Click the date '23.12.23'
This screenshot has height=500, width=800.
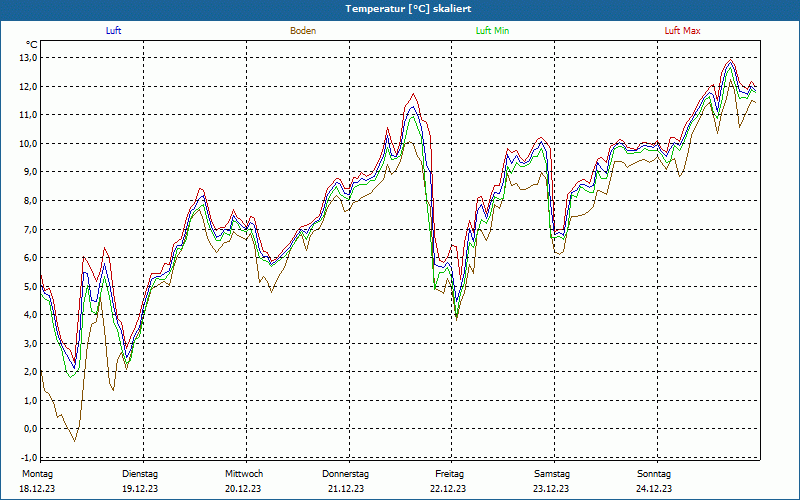pyautogui.click(x=552, y=489)
